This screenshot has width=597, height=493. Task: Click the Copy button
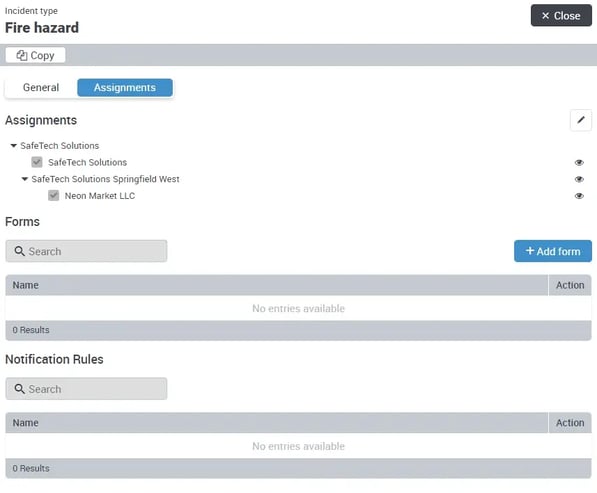click(x=35, y=55)
